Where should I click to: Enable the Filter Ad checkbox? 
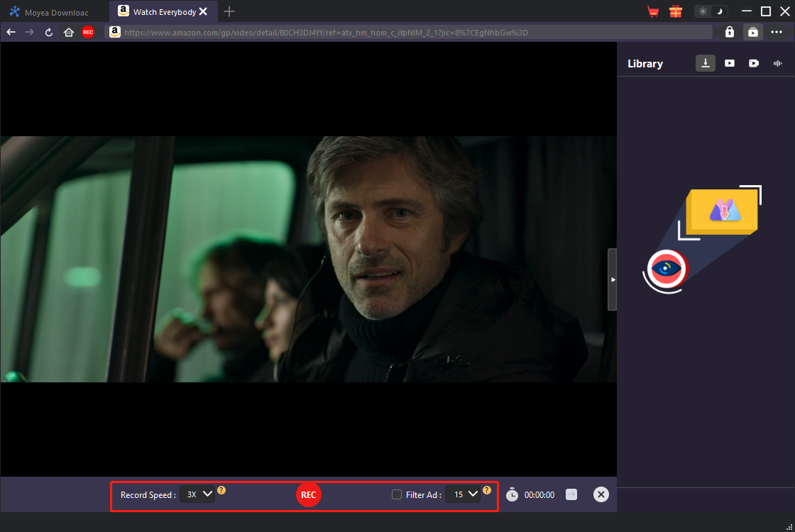(x=397, y=494)
